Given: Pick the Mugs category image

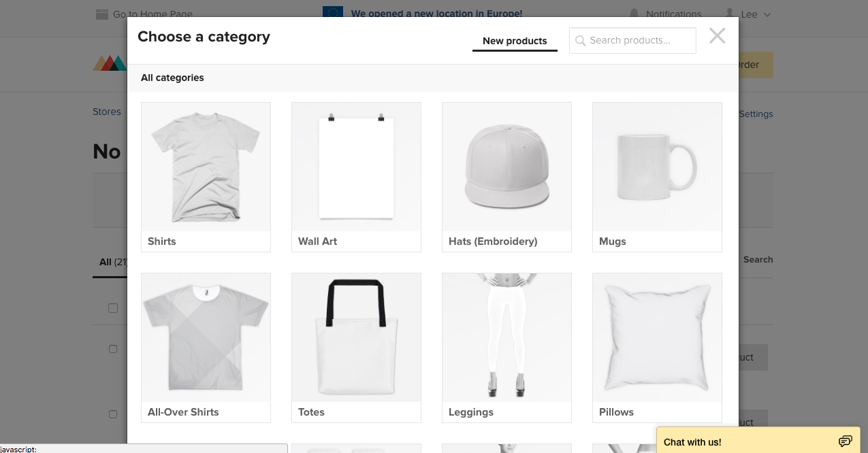Looking at the screenshot, I should [x=657, y=167].
